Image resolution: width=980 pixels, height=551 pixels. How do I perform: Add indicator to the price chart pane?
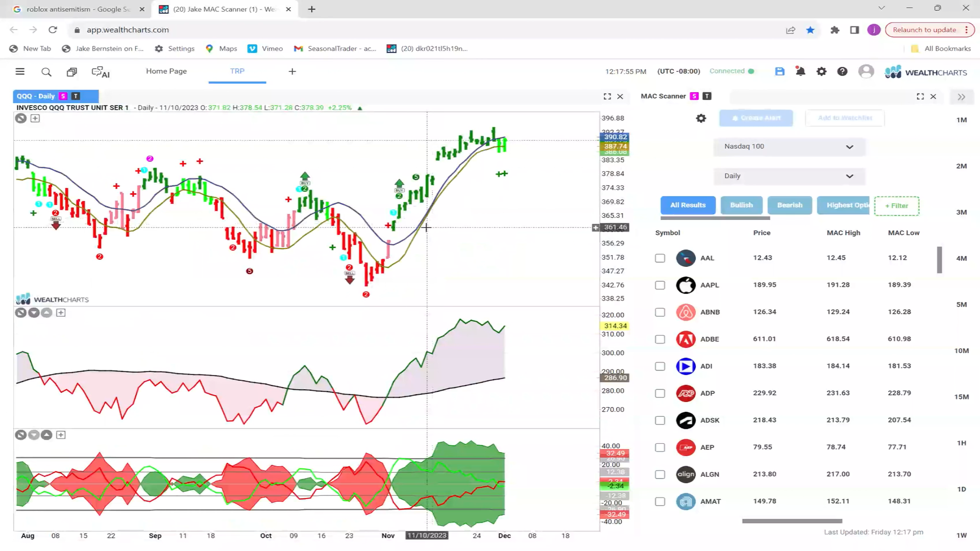[x=35, y=118]
